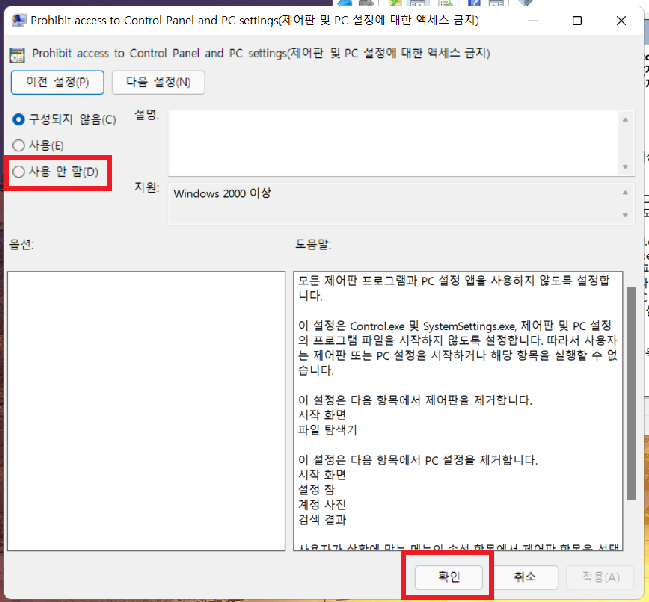
Task: Go to 이전 설정(P) button
Action: pyautogui.click(x=57, y=82)
